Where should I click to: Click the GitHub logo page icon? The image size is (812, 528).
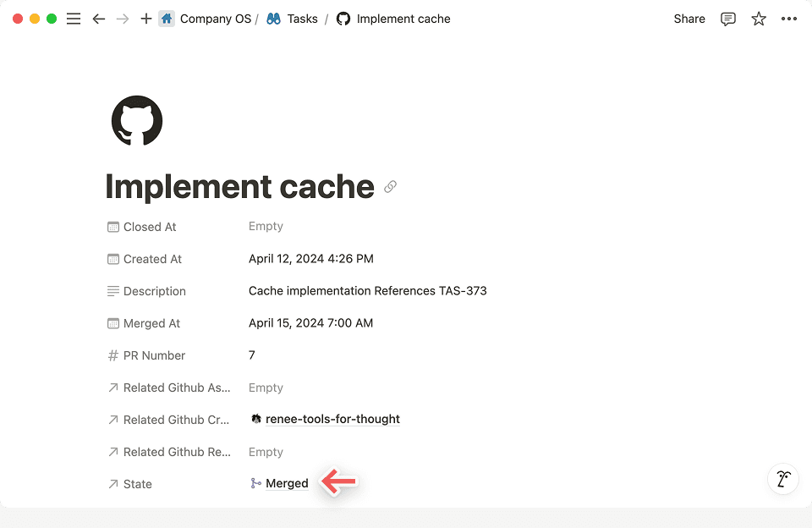(136, 120)
